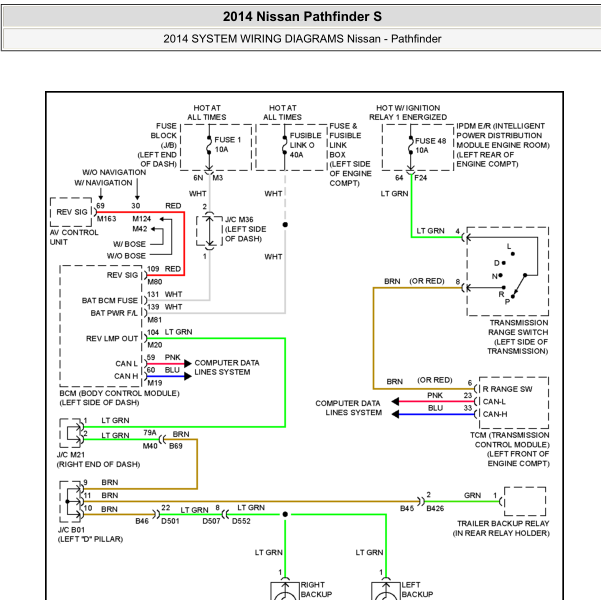601x600 pixels.
Task: Click the 'M81' connector label
Action: [154, 320]
